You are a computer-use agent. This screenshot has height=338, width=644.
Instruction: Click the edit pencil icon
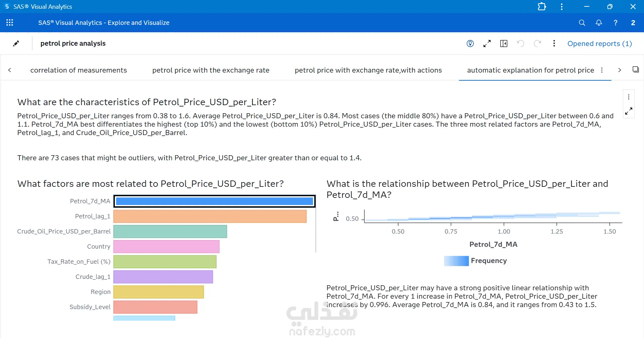click(16, 43)
